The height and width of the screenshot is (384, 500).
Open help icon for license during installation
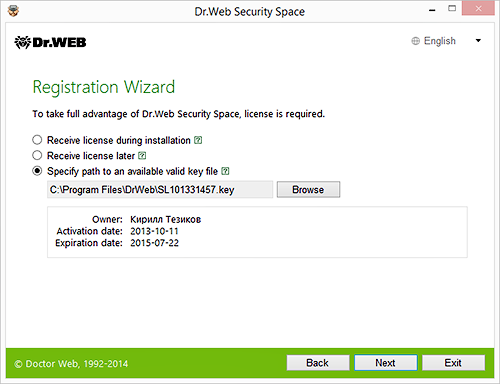click(198, 140)
